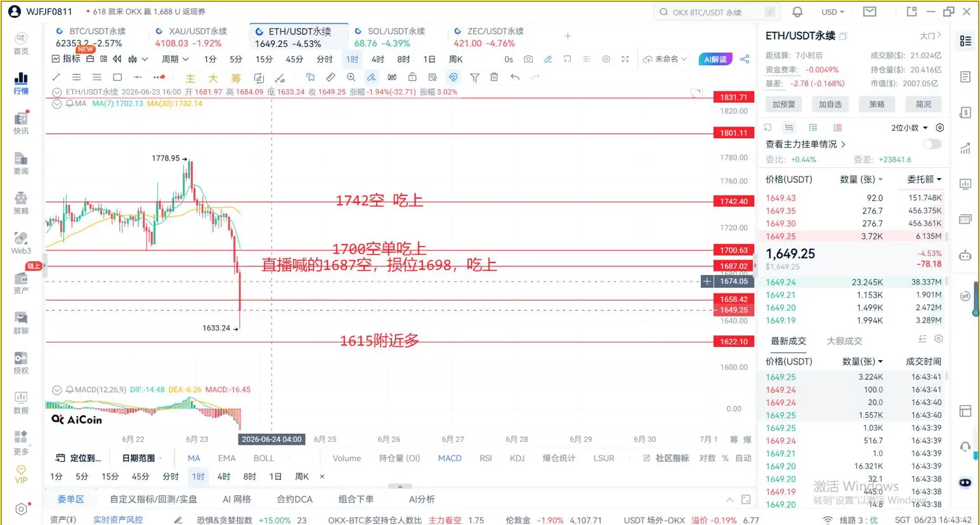Open the 委托额 column dropdown
Viewport: 980px width, 525px height.
(924, 179)
